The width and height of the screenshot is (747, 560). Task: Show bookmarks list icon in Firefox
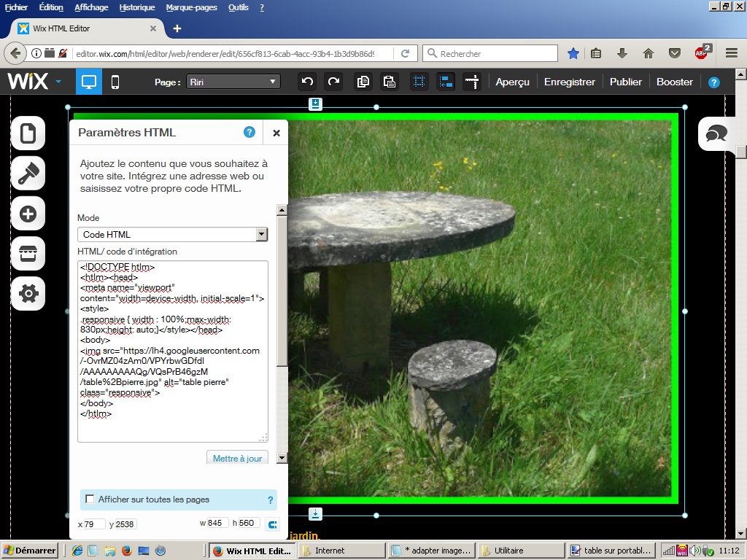pos(595,53)
